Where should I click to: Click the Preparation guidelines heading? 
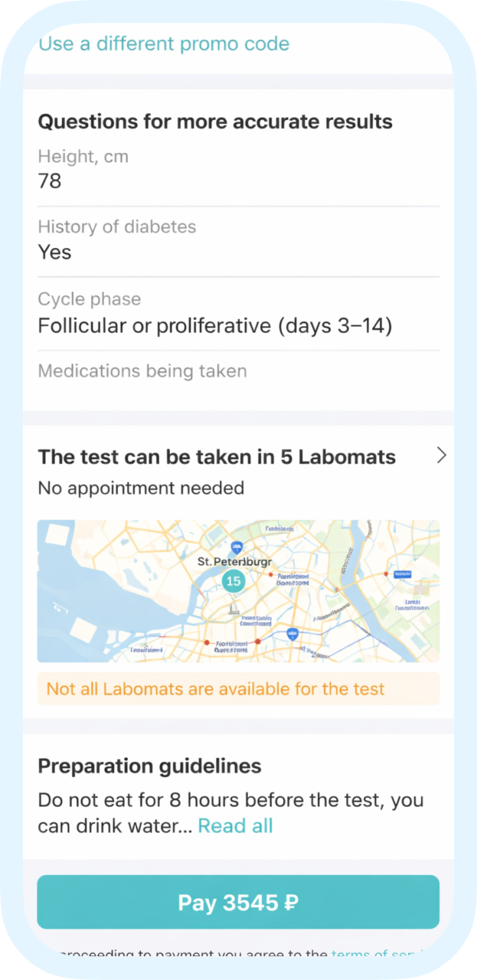pos(149,766)
